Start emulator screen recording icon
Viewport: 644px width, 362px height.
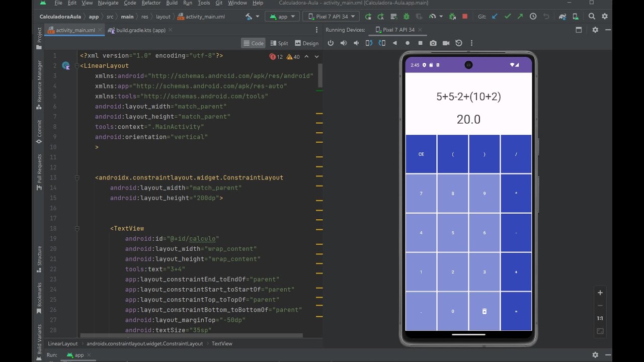pyautogui.click(x=446, y=43)
